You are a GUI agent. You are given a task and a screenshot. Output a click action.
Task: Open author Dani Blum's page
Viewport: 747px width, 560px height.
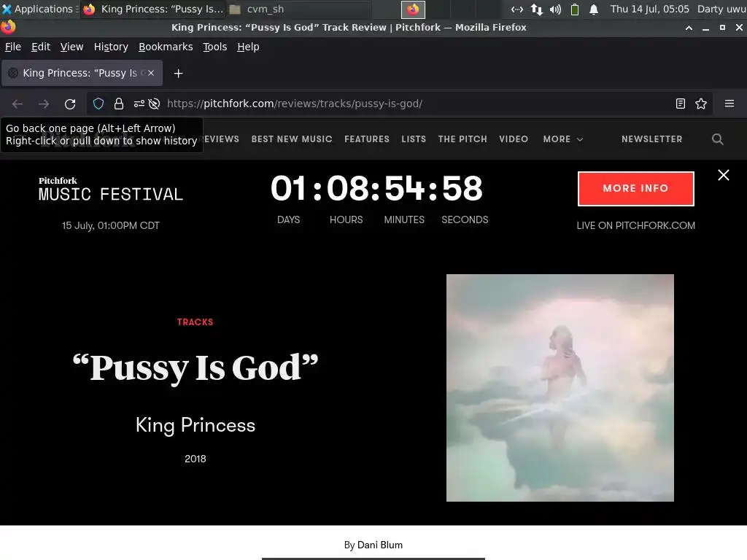click(379, 545)
